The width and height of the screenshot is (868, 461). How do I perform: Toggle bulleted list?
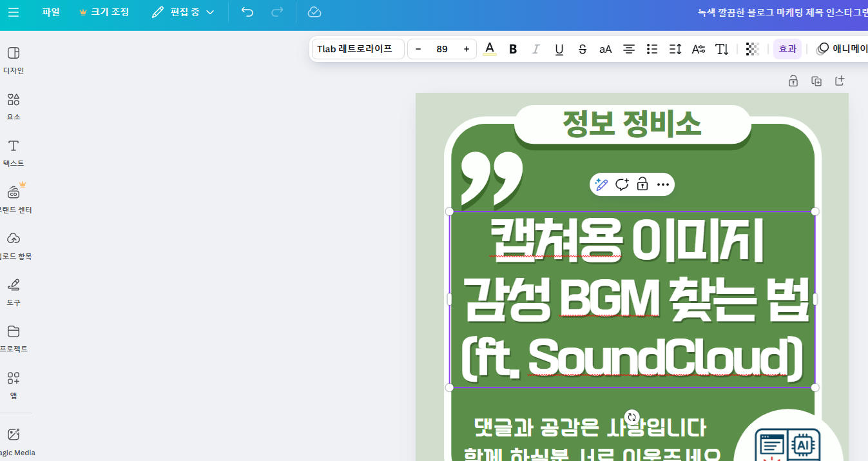coord(652,49)
